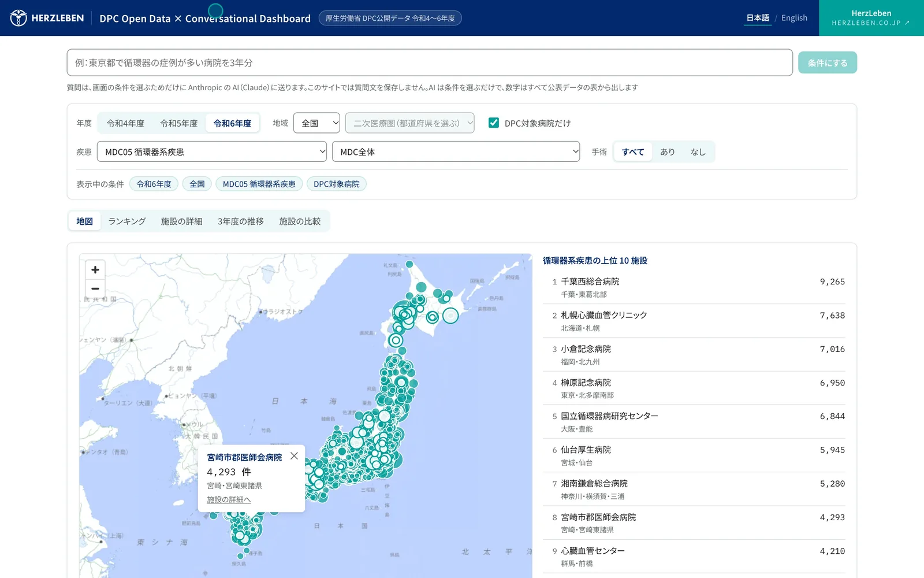Select fiscal year 令和5年度
This screenshot has width=924, height=578.
[179, 123]
